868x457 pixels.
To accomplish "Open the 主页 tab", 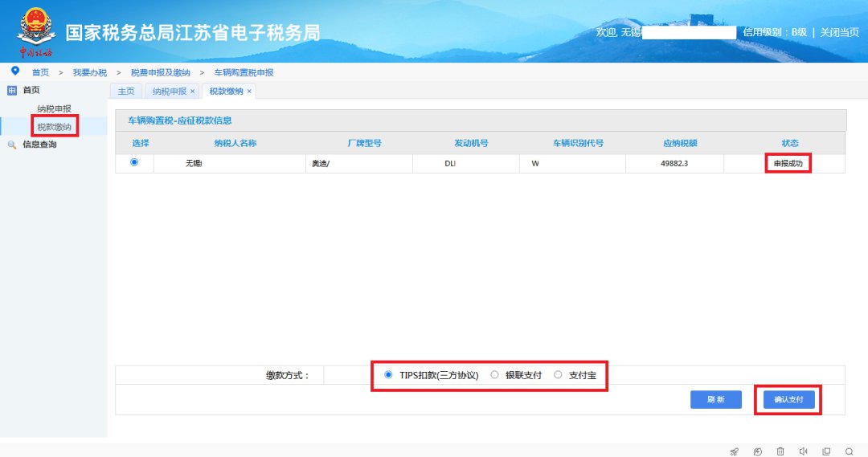I will click(x=125, y=92).
